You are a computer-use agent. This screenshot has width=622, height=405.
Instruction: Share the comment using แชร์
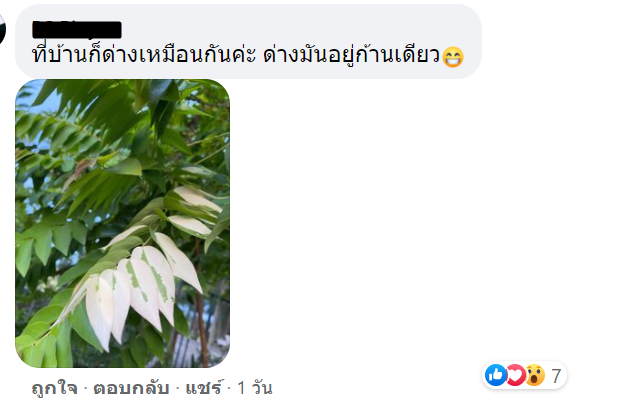(x=203, y=388)
